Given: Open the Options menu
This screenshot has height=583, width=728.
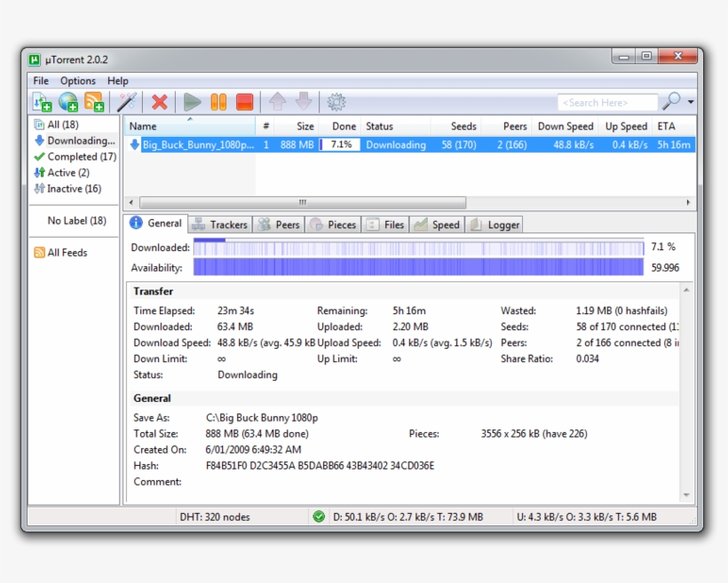Looking at the screenshot, I should (x=77, y=80).
